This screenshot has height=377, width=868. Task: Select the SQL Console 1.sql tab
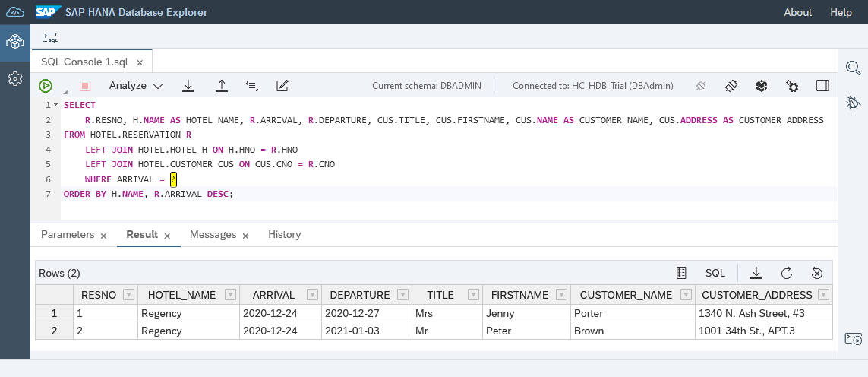(85, 62)
